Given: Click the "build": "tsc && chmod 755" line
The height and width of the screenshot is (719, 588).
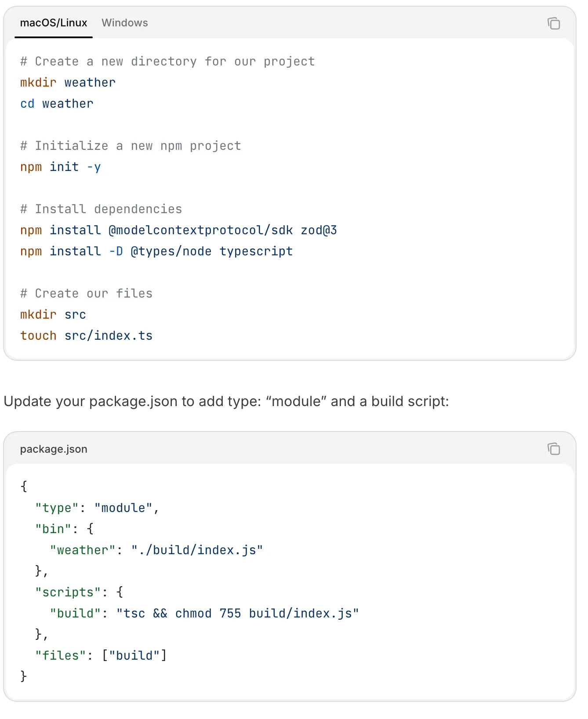Looking at the screenshot, I should click(x=204, y=614).
